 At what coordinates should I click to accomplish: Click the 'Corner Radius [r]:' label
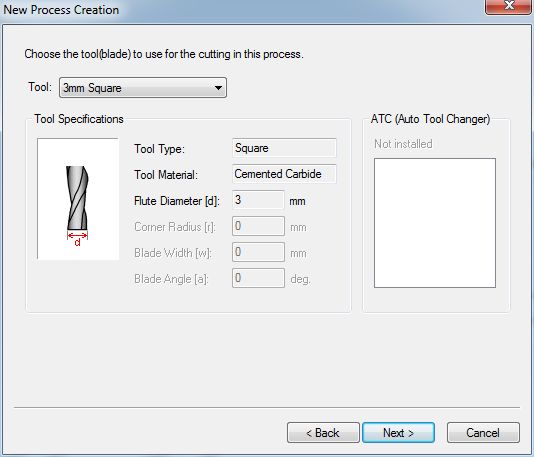click(175, 227)
